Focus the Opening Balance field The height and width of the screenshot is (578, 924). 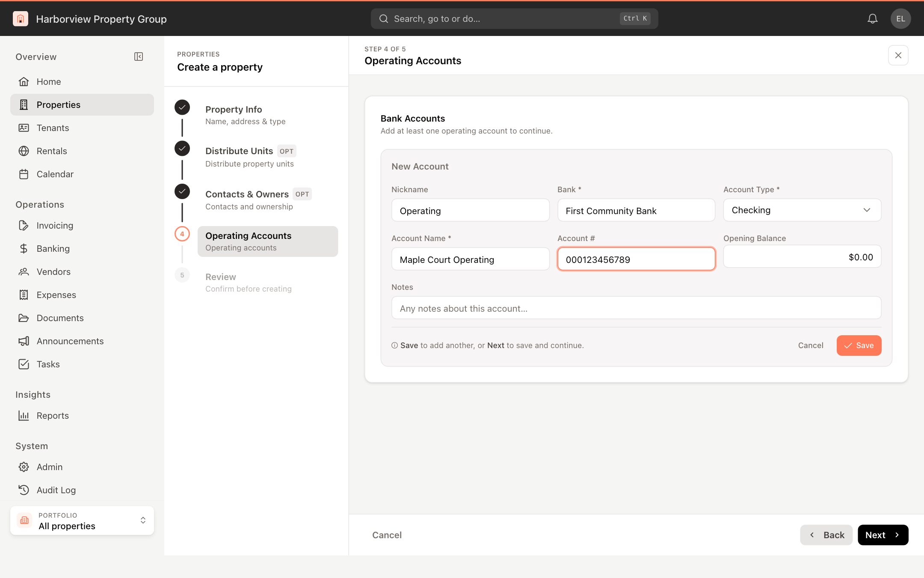[x=802, y=256]
